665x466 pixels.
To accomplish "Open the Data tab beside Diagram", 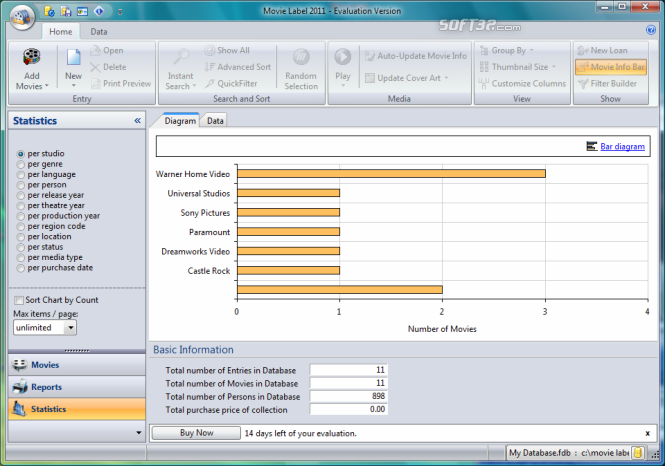I will pyautogui.click(x=215, y=121).
